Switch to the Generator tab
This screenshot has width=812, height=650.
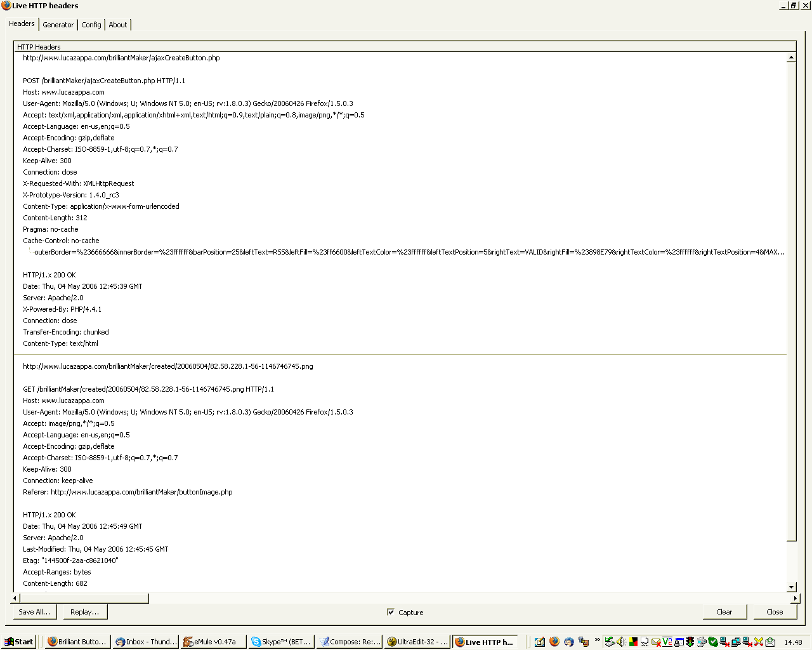pos(58,25)
